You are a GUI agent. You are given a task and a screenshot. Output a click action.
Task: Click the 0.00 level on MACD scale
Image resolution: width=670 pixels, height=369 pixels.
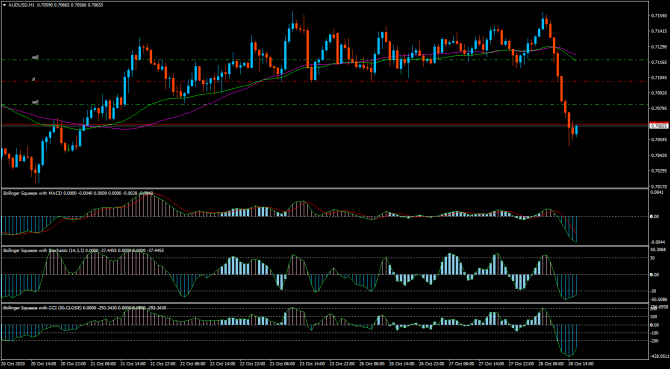(x=654, y=217)
